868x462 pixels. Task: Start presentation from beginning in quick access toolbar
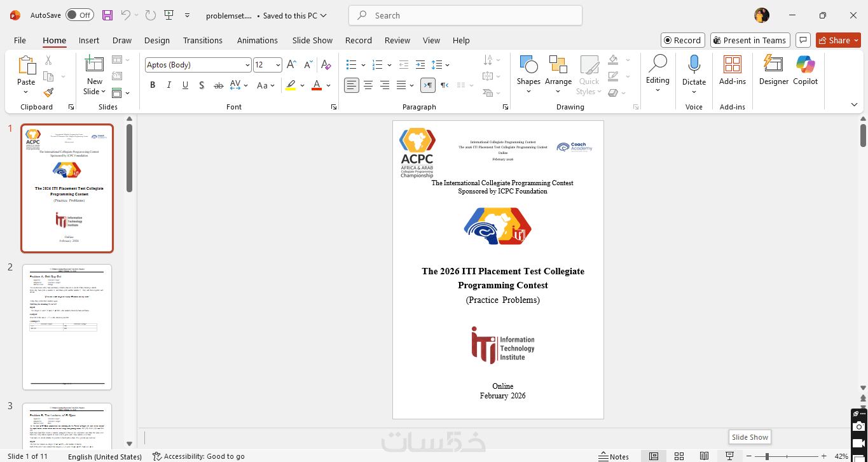(x=169, y=15)
